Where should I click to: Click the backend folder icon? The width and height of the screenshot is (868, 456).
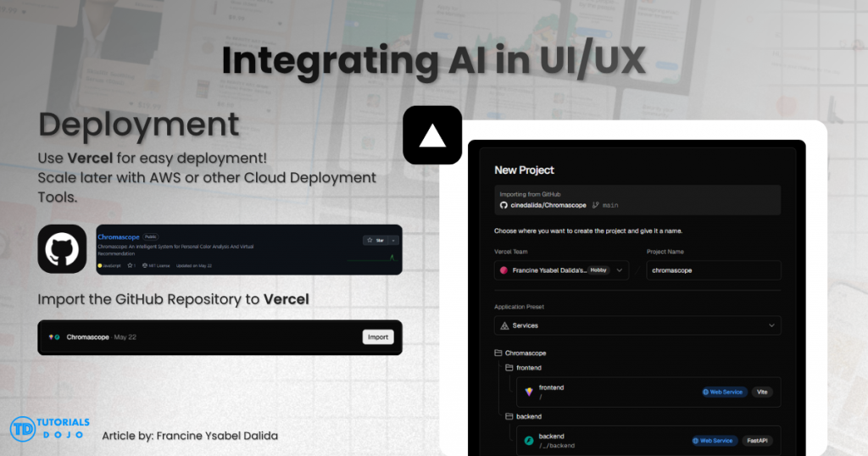click(x=509, y=416)
